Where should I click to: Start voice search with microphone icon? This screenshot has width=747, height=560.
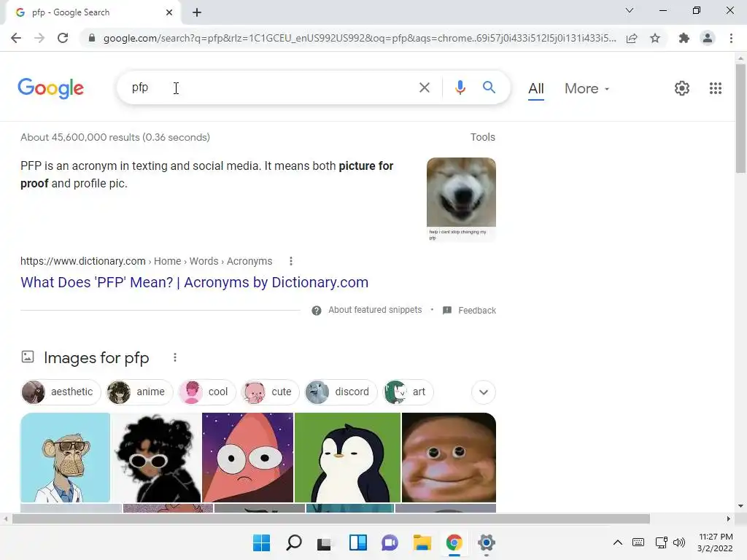click(460, 87)
